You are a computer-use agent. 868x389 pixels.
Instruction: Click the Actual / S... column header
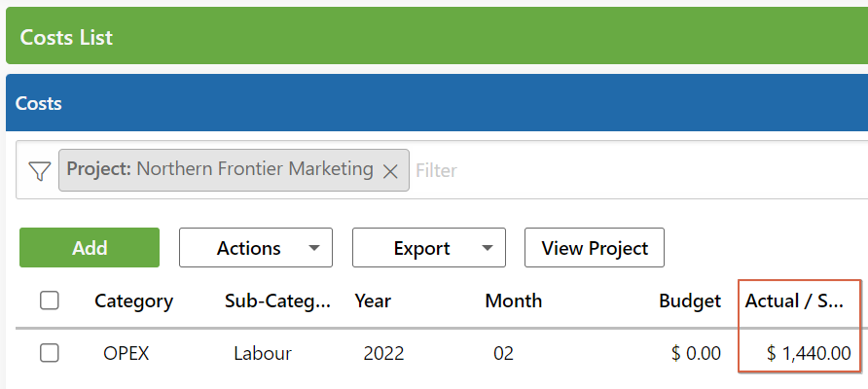(794, 301)
